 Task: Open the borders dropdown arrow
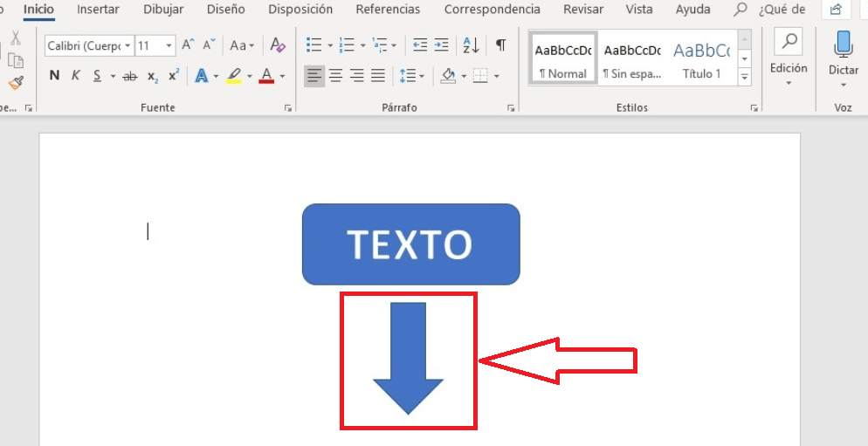[497, 76]
